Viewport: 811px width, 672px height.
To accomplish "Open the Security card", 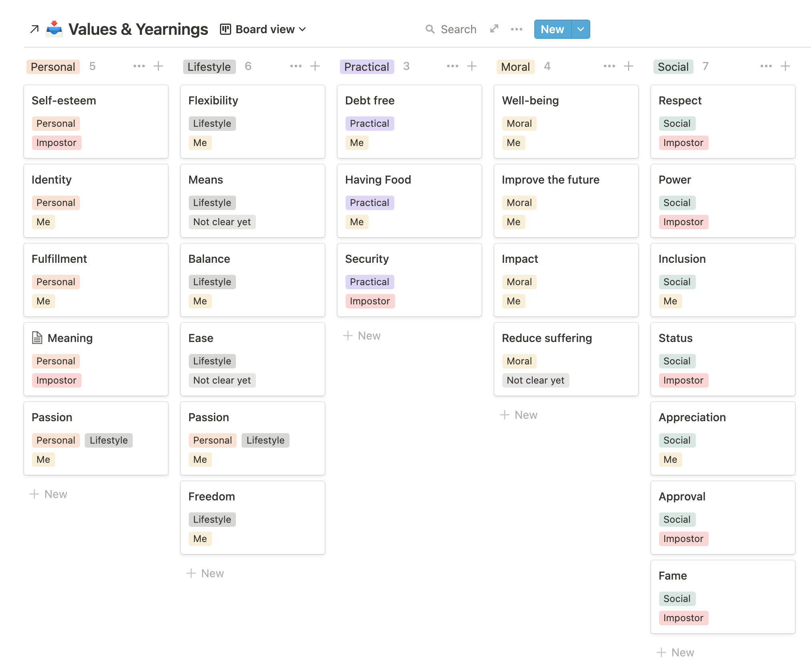I will [x=409, y=280].
